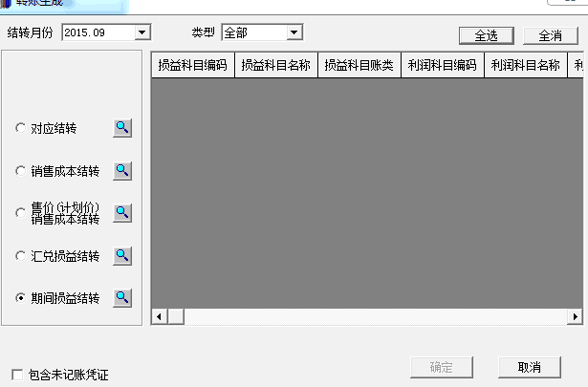Image resolution: width=588 pixels, height=387 pixels.
Task: Open lookup icon beside 对应结转
Action: click(122, 128)
